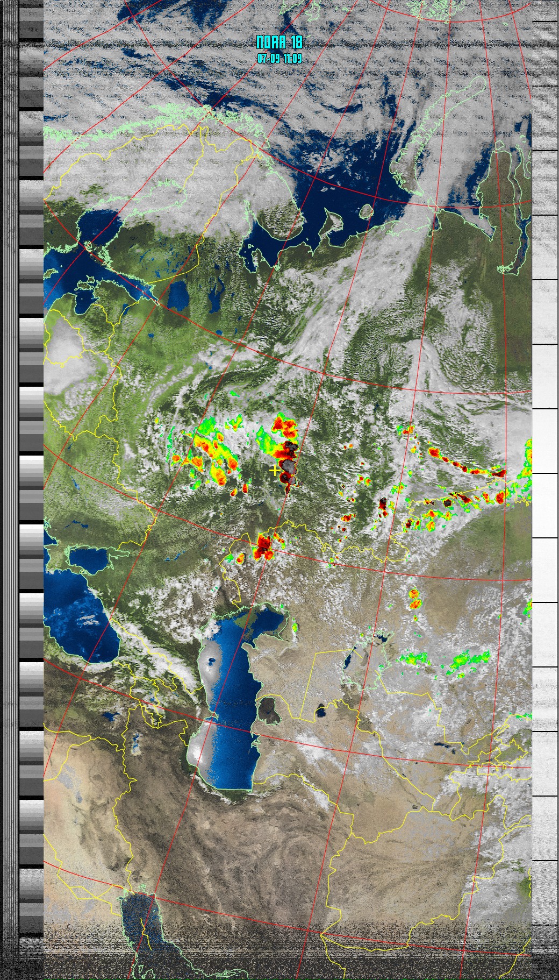Click the orange storm cells over central Kazakhstan
The image size is (559, 980).
click(x=414, y=598)
